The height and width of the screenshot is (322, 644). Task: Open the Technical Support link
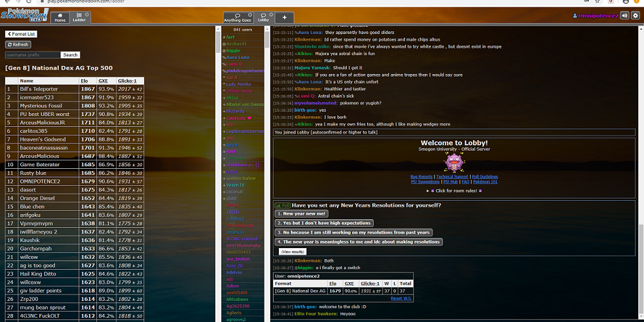(452, 177)
